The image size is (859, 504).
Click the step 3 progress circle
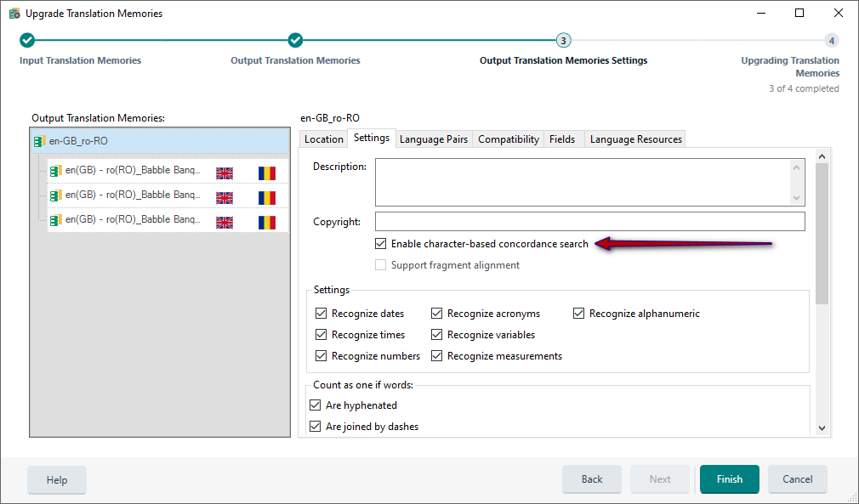click(563, 40)
